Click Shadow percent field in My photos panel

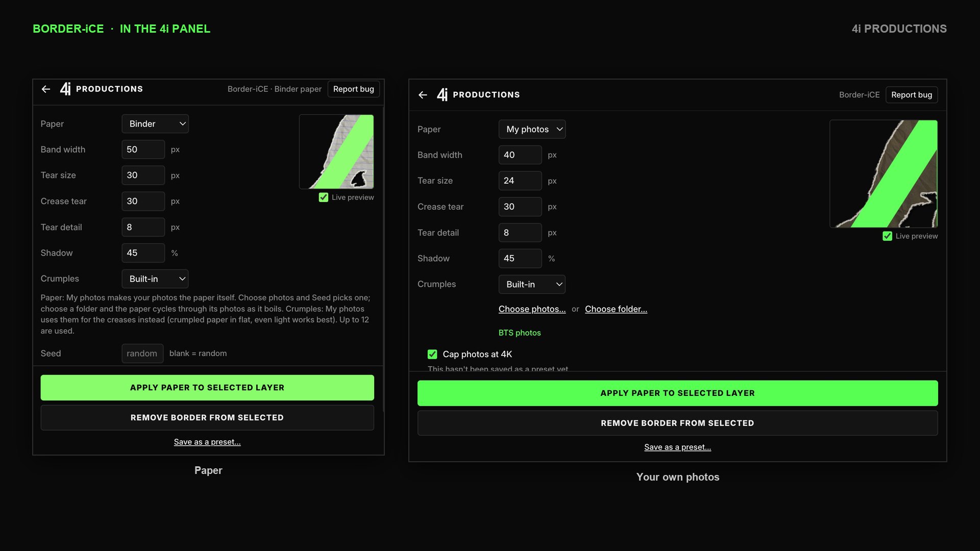point(520,259)
